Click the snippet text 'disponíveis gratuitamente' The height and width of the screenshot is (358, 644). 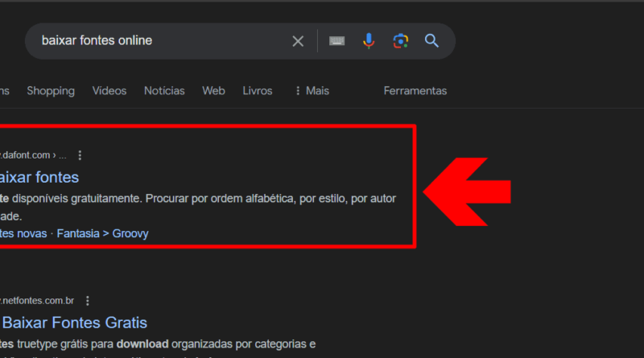click(x=76, y=199)
